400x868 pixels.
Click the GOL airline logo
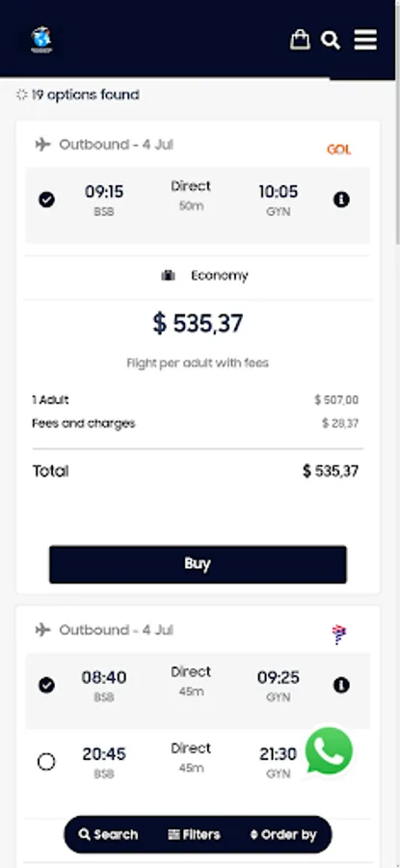(338, 149)
